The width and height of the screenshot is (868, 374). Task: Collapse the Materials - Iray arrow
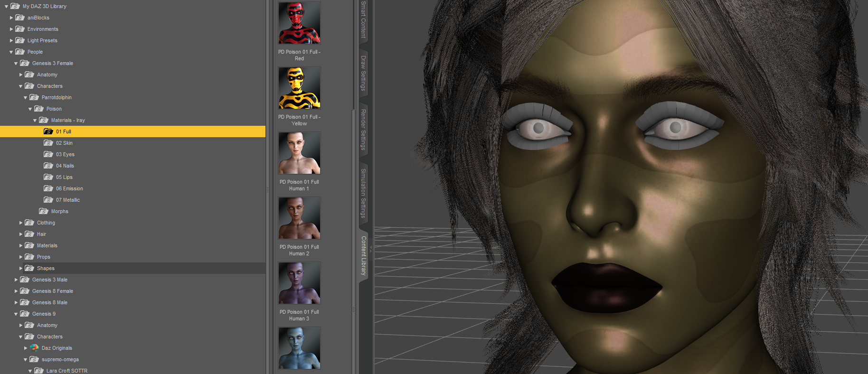pos(35,121)
